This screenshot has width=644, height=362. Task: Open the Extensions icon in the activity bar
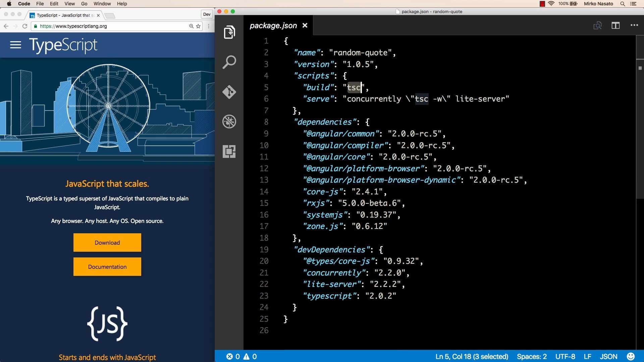tap(229, 152)
